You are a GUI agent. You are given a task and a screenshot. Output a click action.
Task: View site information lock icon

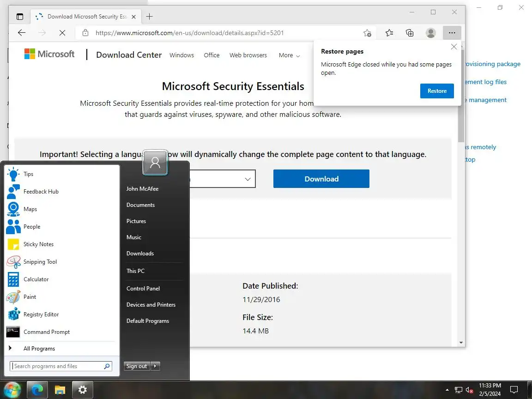coord(85,33)
